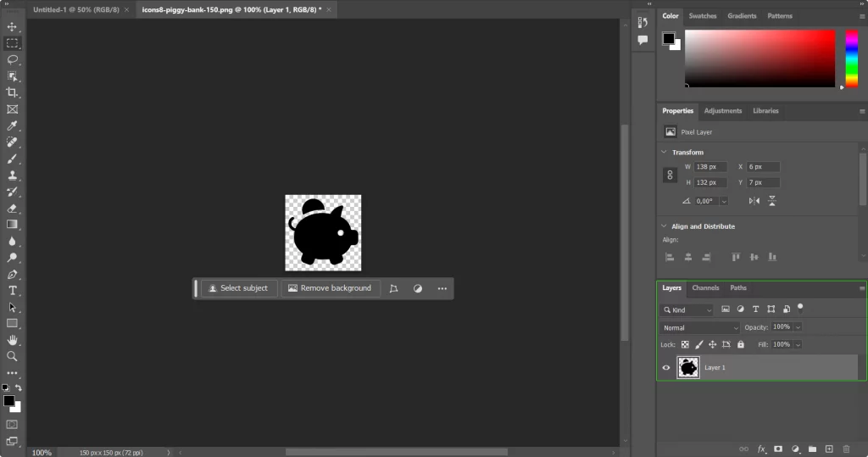Select the Lasso tool
Image resolution: width=868 pixels, height=457 pixels.
[x=12, y=59]
